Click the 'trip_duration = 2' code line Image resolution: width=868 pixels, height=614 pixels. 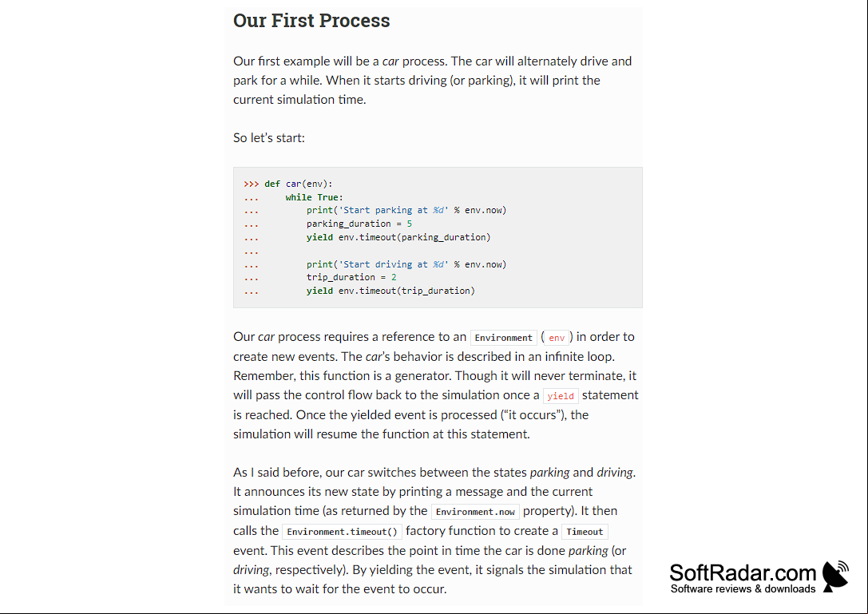pos(351,277)
